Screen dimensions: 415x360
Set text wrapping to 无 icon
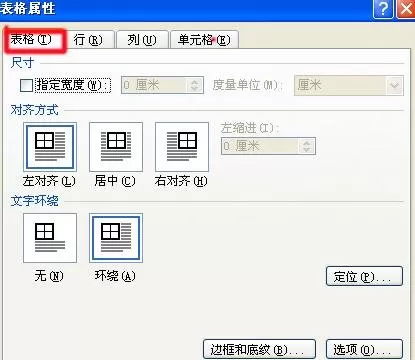point(50,238)
